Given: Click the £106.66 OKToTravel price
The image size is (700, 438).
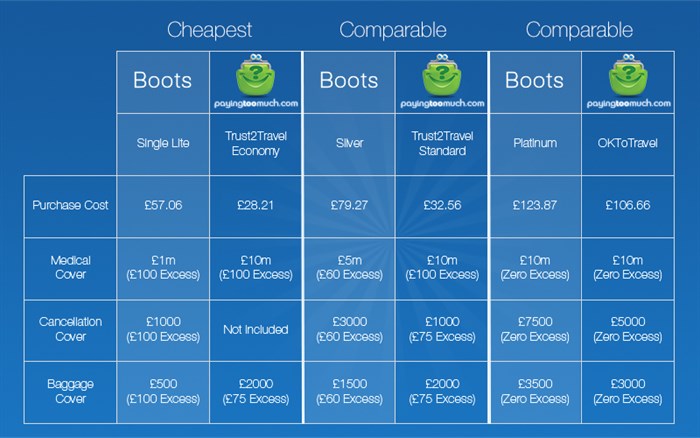Looking at the screenshot, I should pos(628,205).
